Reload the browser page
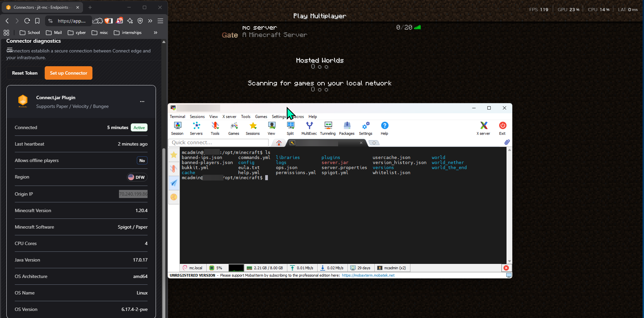The width and height of the screenshot is (644, 318). pos(27,21)
